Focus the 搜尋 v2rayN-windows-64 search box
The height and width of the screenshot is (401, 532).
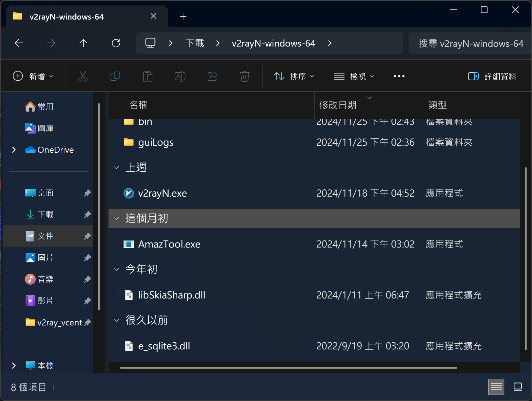click(x=470, y=43)
